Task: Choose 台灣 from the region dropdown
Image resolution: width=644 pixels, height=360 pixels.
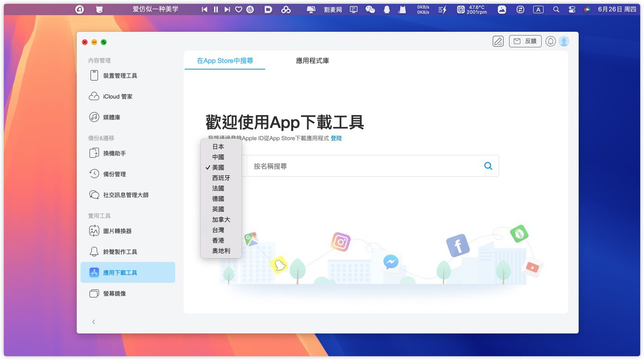Action: pyautogui.click(x=218, y=230)
